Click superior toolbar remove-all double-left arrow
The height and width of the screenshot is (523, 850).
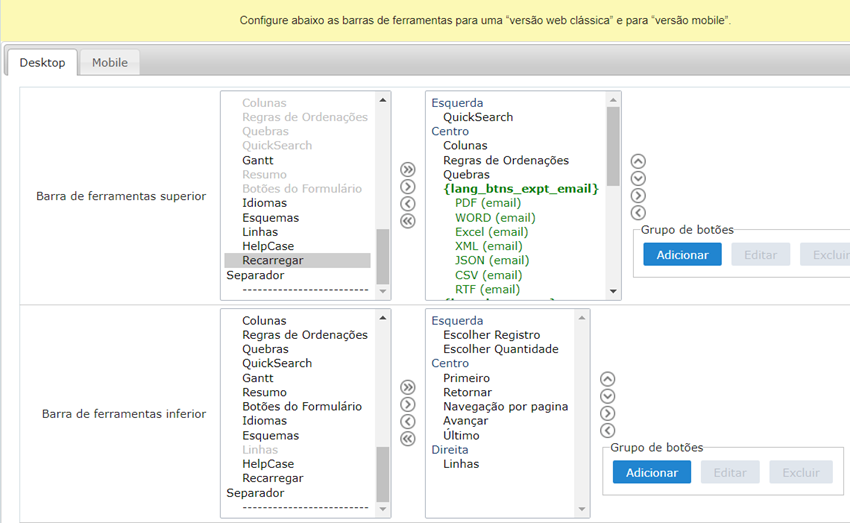point(408,221)
